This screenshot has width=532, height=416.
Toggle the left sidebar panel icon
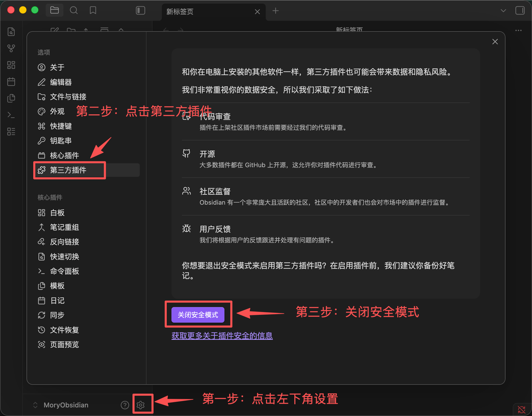(140, 10)
